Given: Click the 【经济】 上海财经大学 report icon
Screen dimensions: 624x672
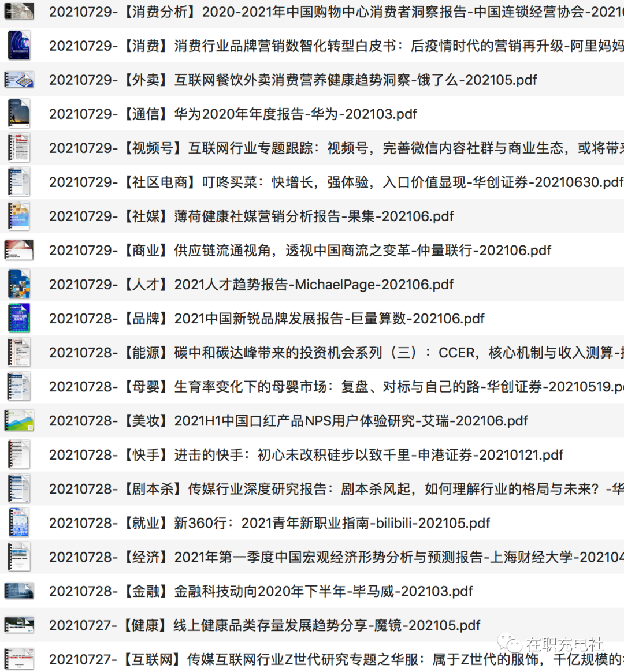Looking at the screenshot, I should (19, 557).
